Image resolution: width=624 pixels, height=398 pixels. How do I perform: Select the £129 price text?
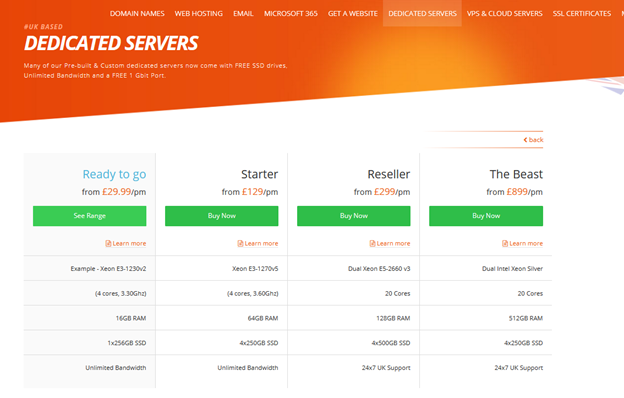tap(252, 192)
